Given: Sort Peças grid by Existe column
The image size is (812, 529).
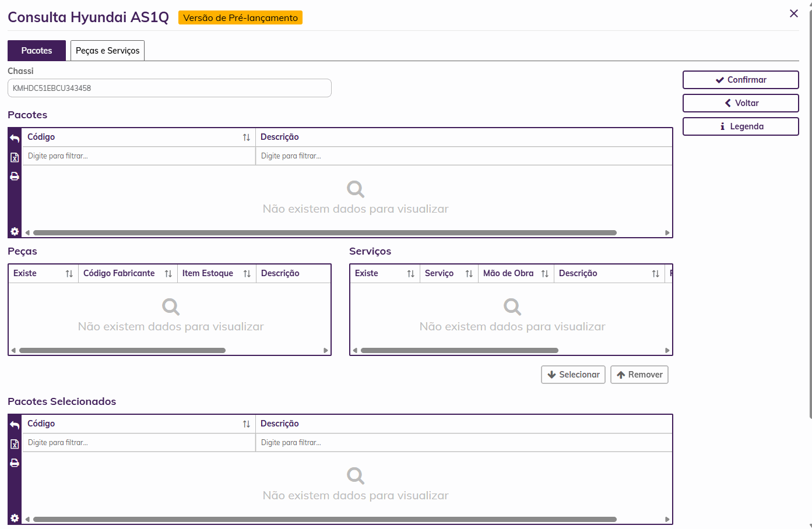Looking at the screenshot, I should 69,274.
